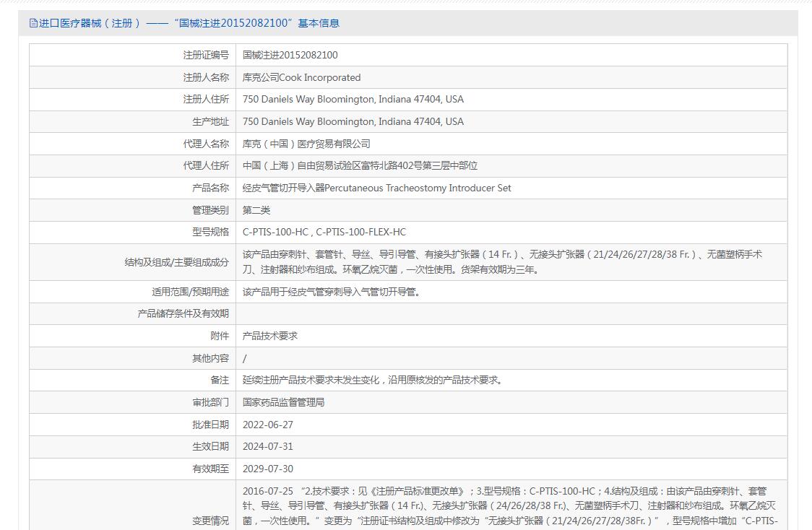Select 国家药品监督管理局 value

click(283, 401)
